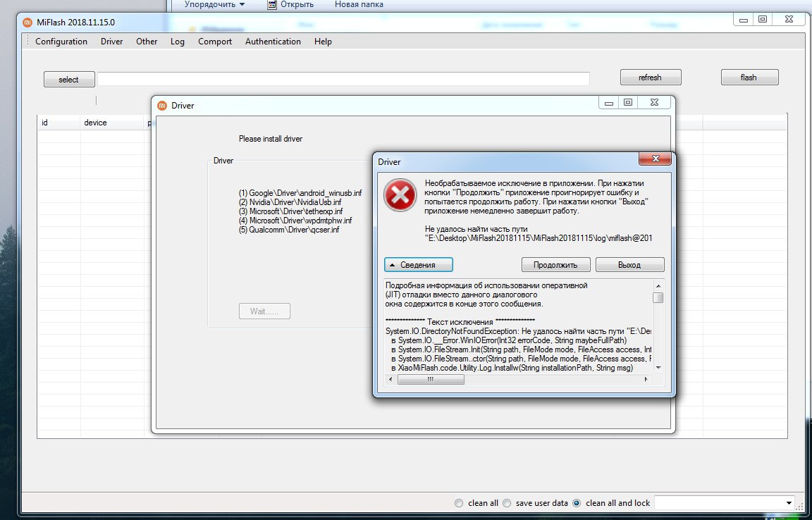Click Открыть in Explorer toolbar
The image size is (812, 520).
[x=297, y=5]
